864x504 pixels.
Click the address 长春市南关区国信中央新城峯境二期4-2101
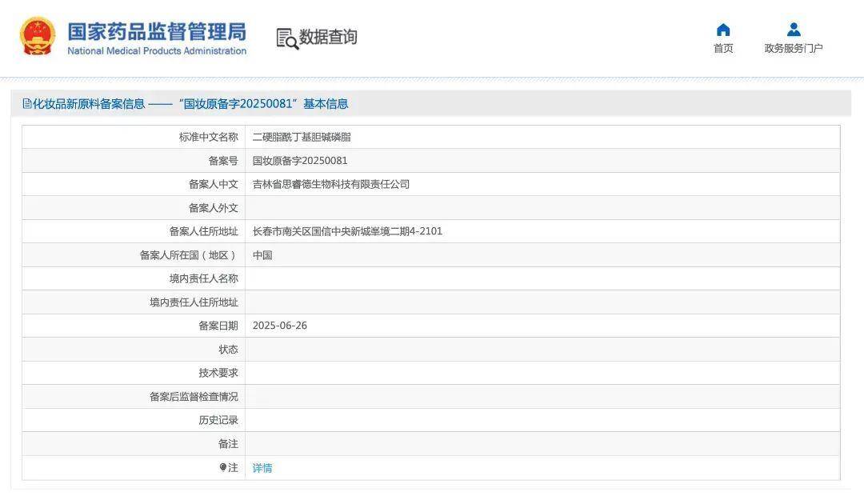coord(347,231)
